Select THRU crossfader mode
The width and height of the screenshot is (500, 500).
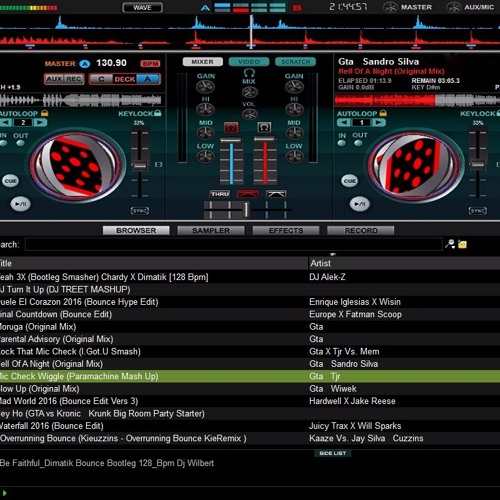220,194
